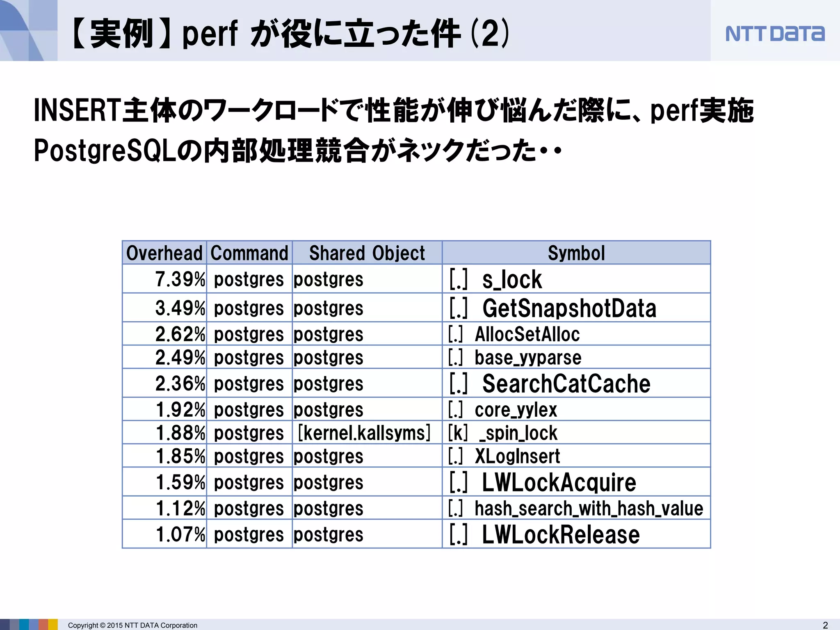Select the Shared Object column header

(x=367, y=253)
